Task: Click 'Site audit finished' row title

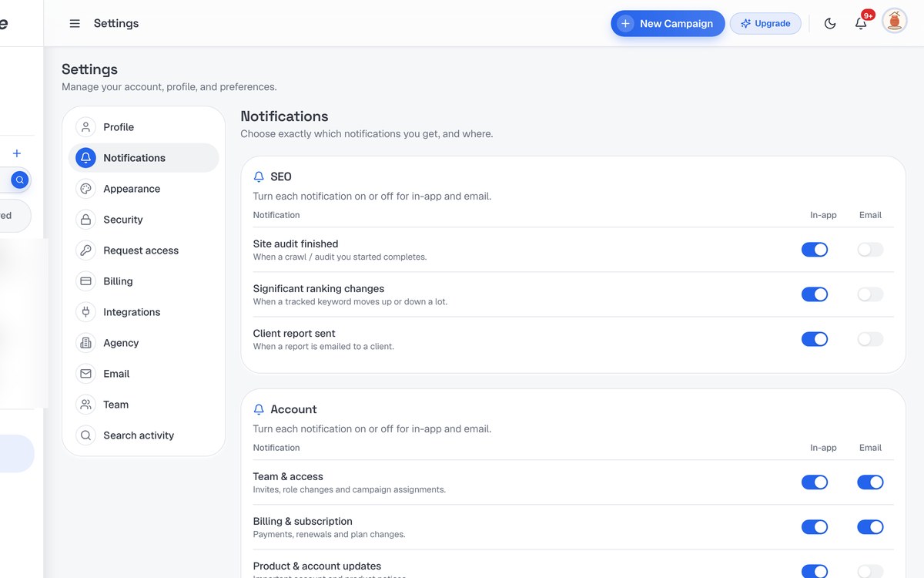Action: point(296,244)
